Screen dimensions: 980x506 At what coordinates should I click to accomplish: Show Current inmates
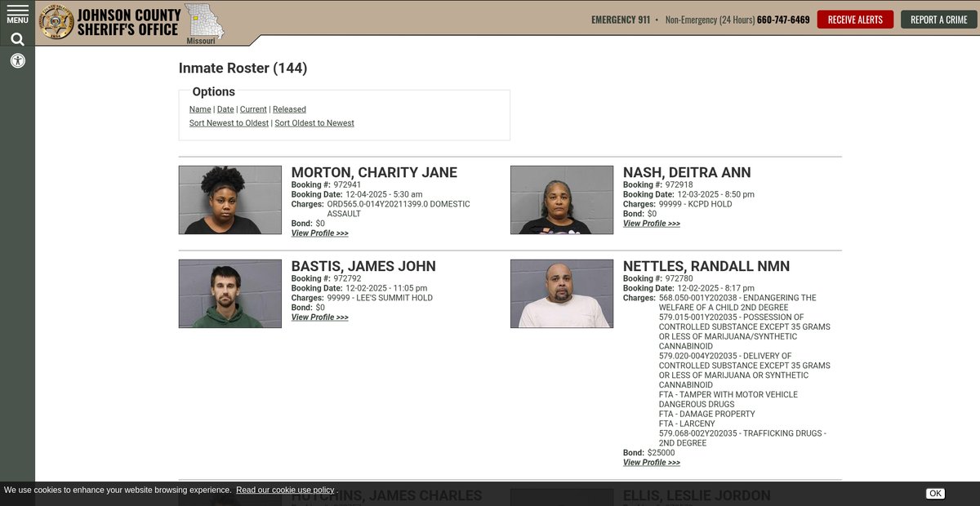point(253,109)
